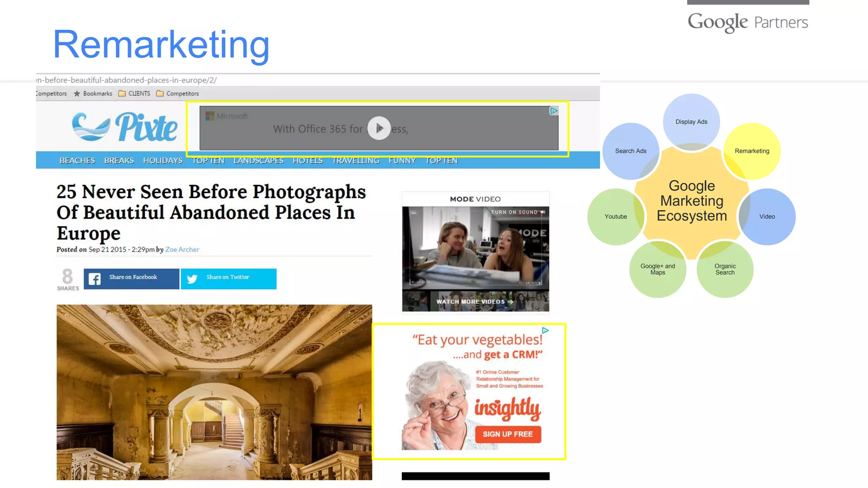
Task: Click the Twitter bird icon
Action: click(x=192, y=279)
